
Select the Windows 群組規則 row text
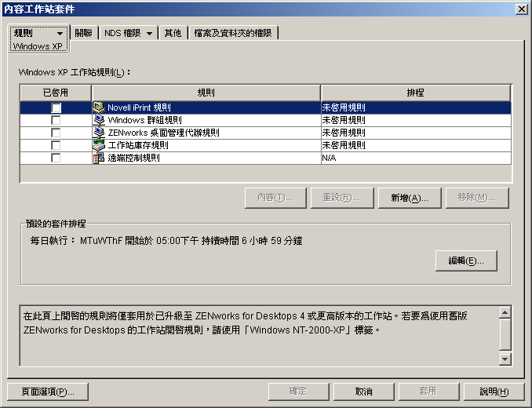pyautogui.click(x=145, y=120)
